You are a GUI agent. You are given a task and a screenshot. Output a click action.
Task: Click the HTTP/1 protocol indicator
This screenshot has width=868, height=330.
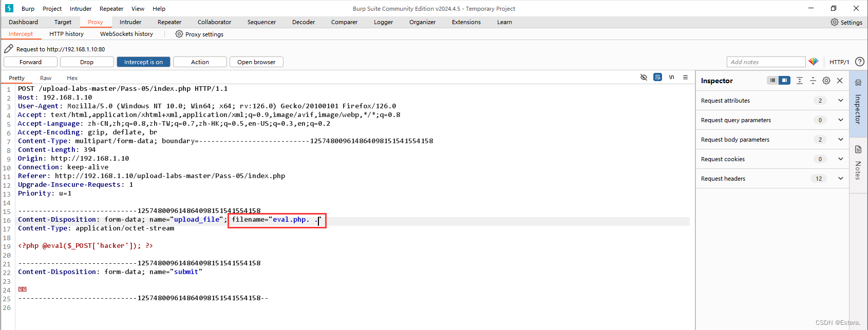(x=839, y=62)
